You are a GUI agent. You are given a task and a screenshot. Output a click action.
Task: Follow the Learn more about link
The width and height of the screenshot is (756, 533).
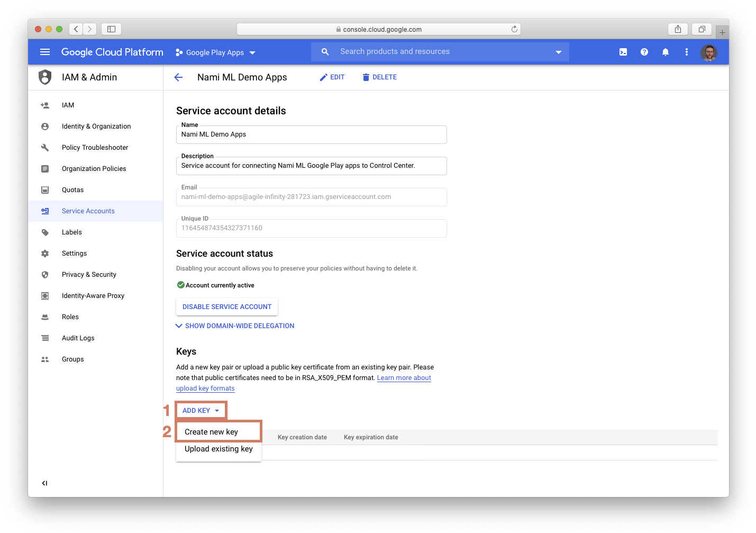(404, 378)
